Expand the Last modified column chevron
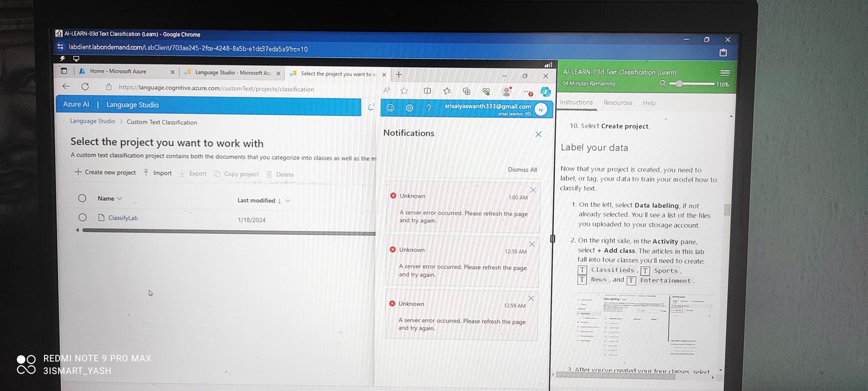Screen dimensions: 868x391 pos(287,201)
